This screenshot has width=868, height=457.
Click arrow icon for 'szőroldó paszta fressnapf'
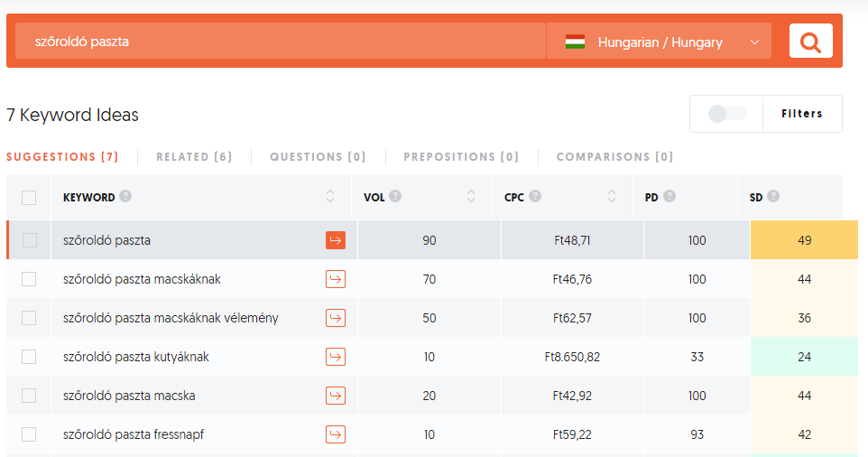coord(336,434)
